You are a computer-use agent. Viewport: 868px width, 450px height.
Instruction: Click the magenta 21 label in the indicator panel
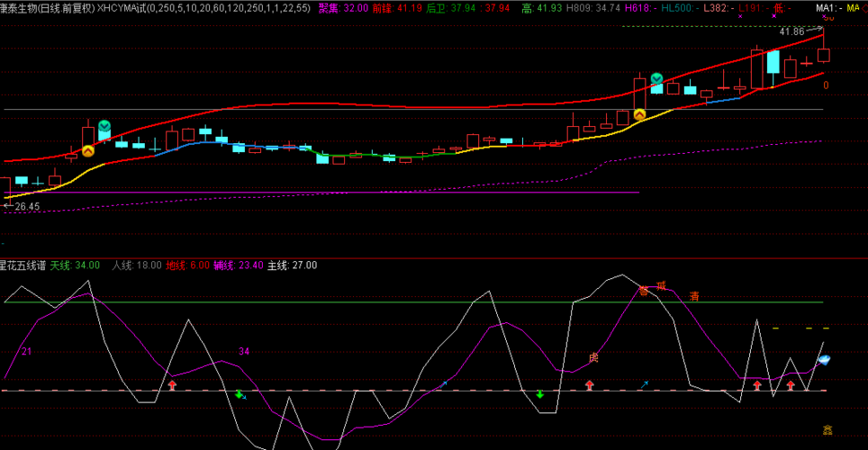pyautogui.click(x=27, y=352)
